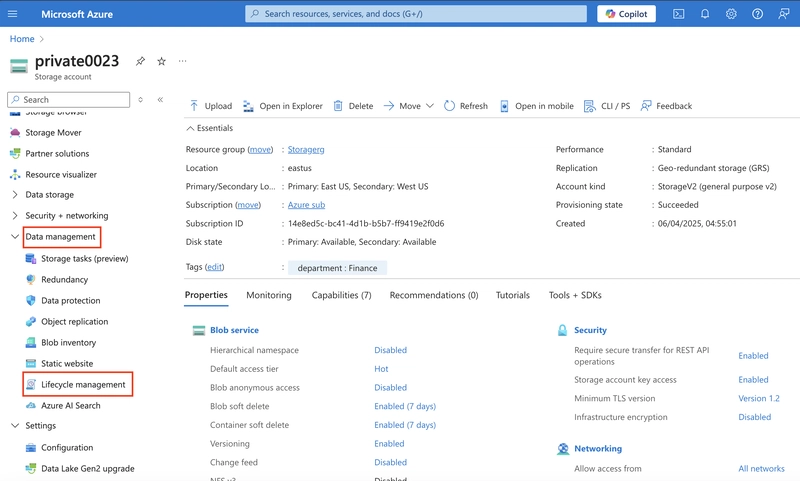Click the Refresh toolbar button

click(x=466, y=106)
